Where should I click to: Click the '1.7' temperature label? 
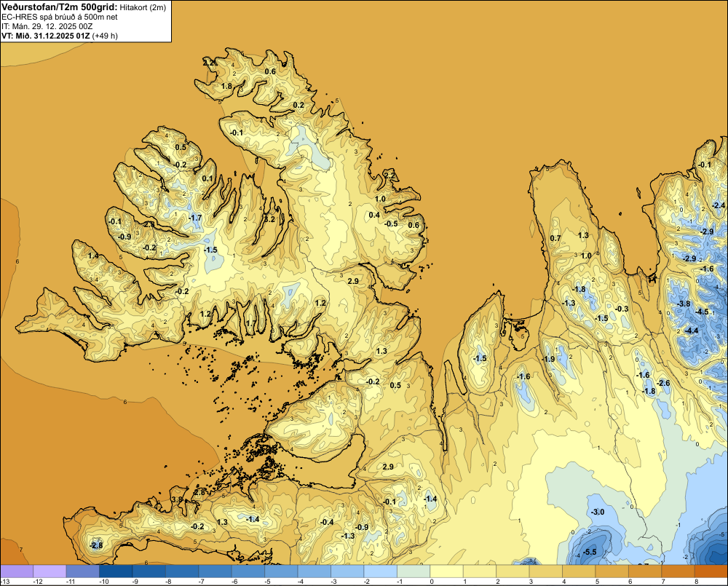click(x=250, y=323)
